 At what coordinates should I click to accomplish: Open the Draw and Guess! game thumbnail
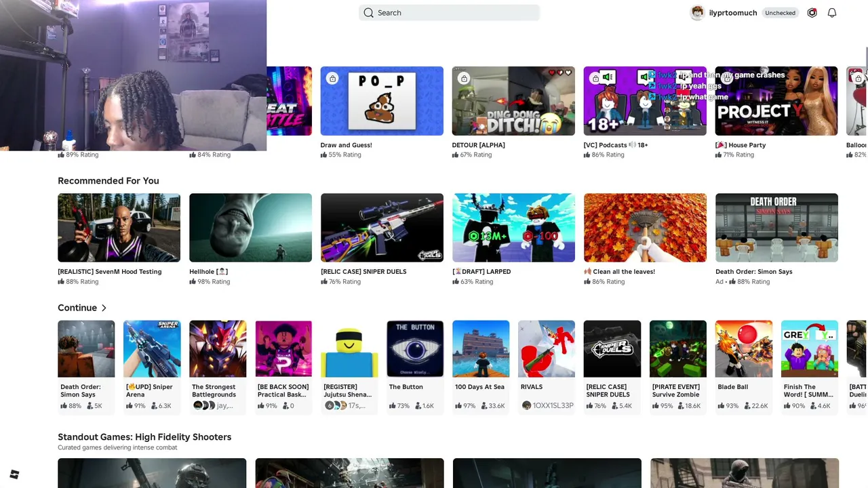(x=382, y=101)
